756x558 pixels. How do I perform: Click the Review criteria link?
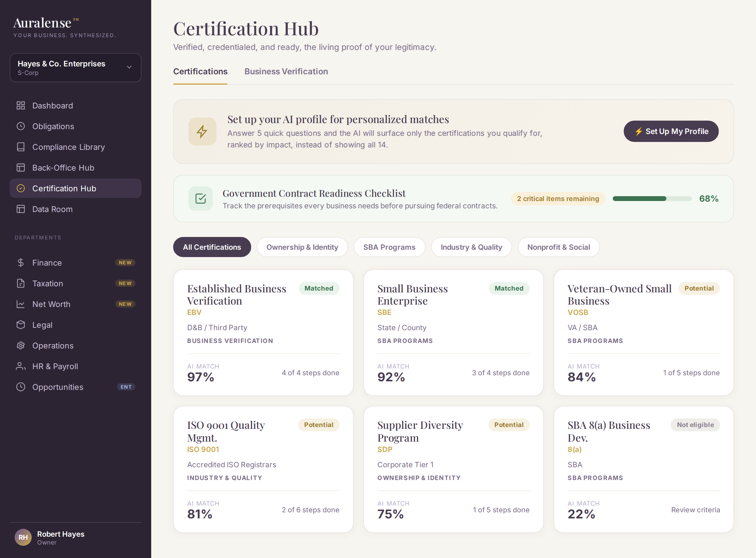[695, 510]
